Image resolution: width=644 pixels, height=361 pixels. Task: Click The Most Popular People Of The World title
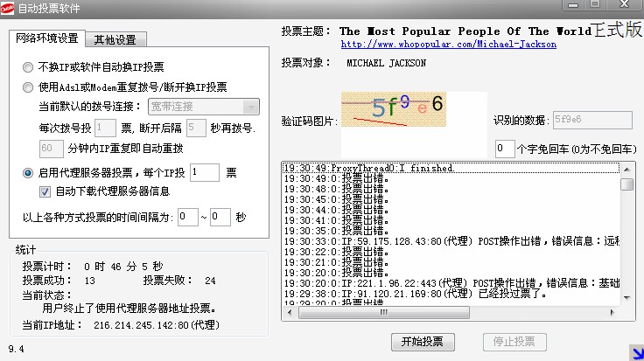[x=465, y=31]
